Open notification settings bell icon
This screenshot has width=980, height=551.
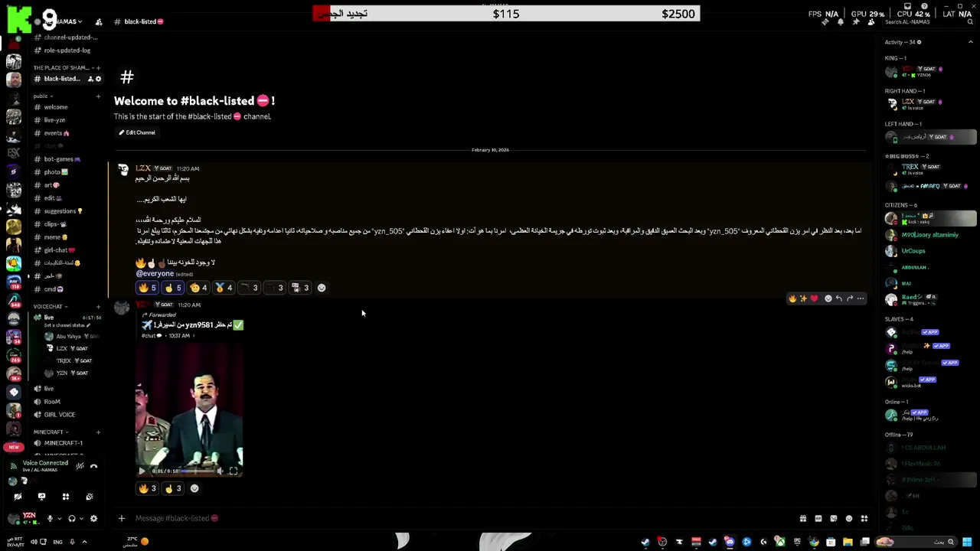841,22
